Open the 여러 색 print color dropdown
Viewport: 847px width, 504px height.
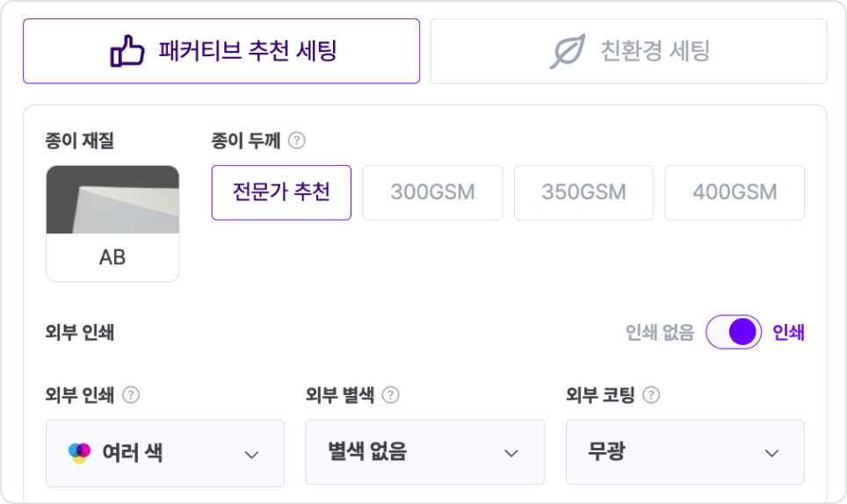(165, 453)
